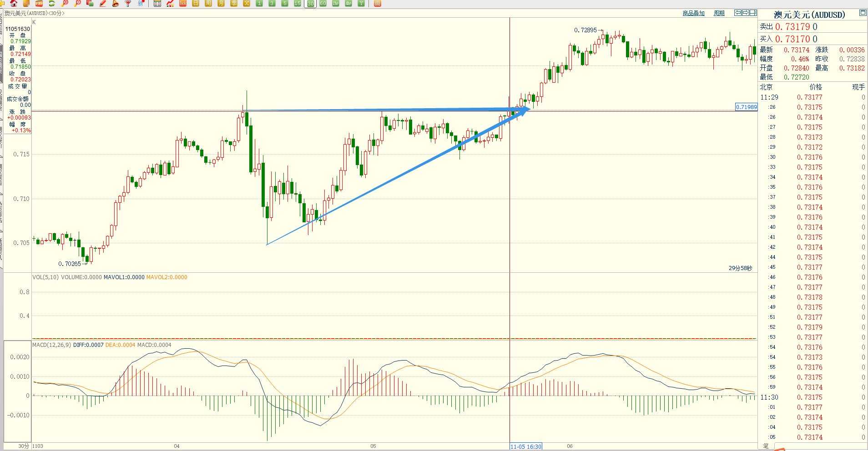The height and width of the screenshot is (451, 868).
Task: Click the green refresh arrows icon
Action: (52, 3)
